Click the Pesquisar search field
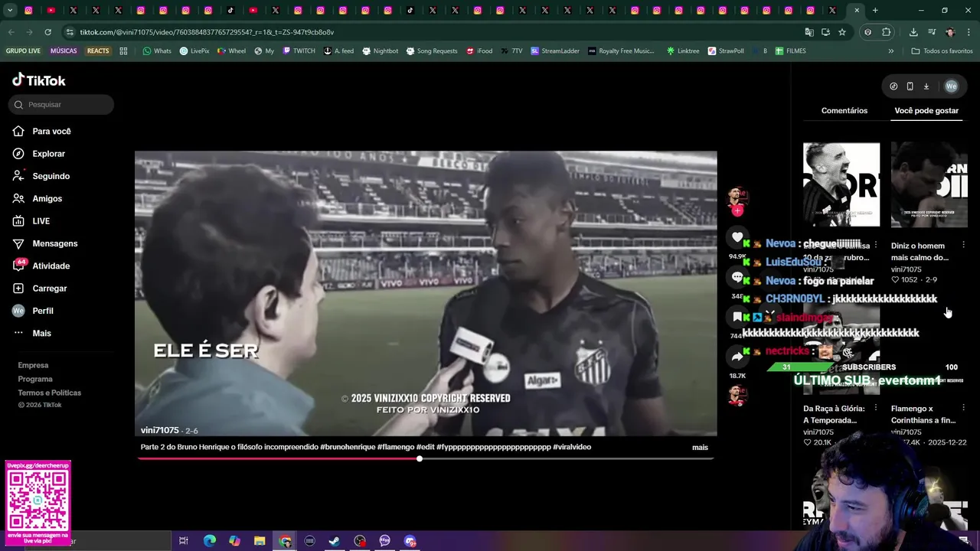The width and height of the screenshot is (980, 551). point(61,105)
